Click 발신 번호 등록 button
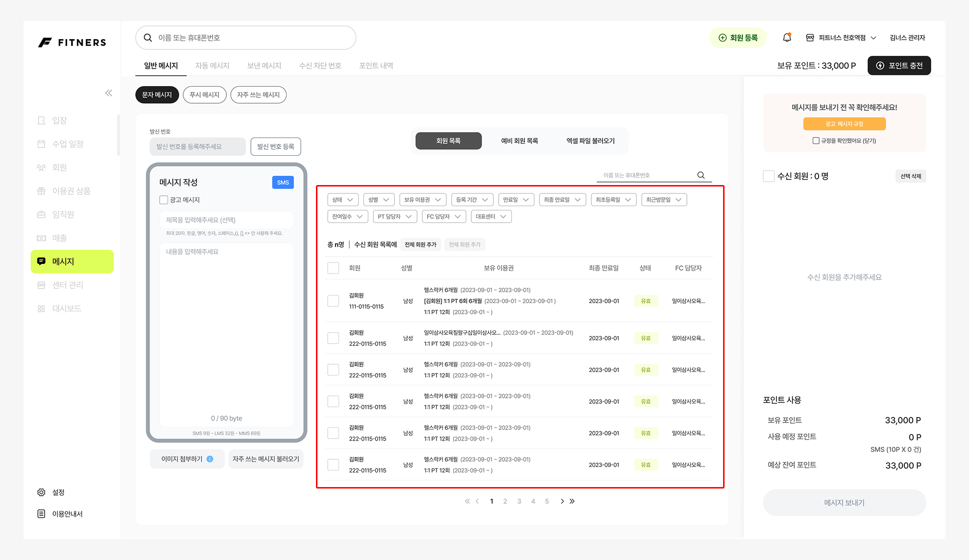 (x=276, y=146)
